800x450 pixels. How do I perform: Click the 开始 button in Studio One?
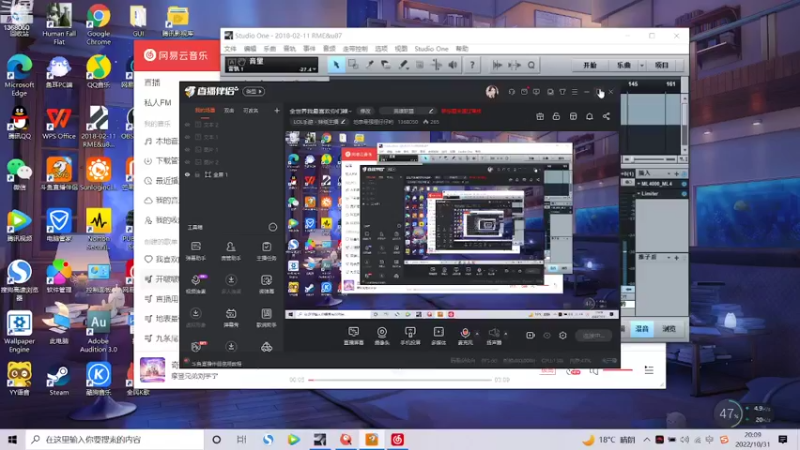coord(590,65)
